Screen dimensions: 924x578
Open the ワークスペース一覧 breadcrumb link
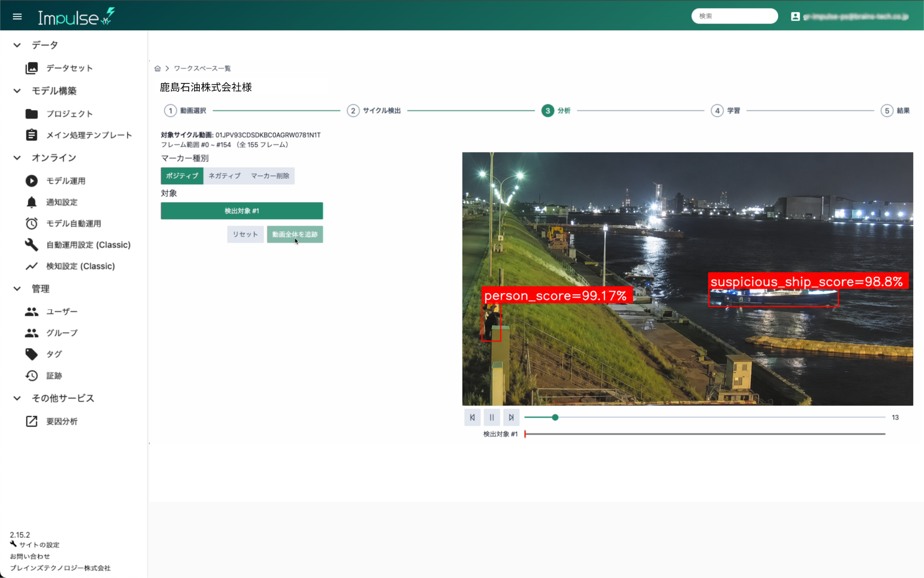202,69
